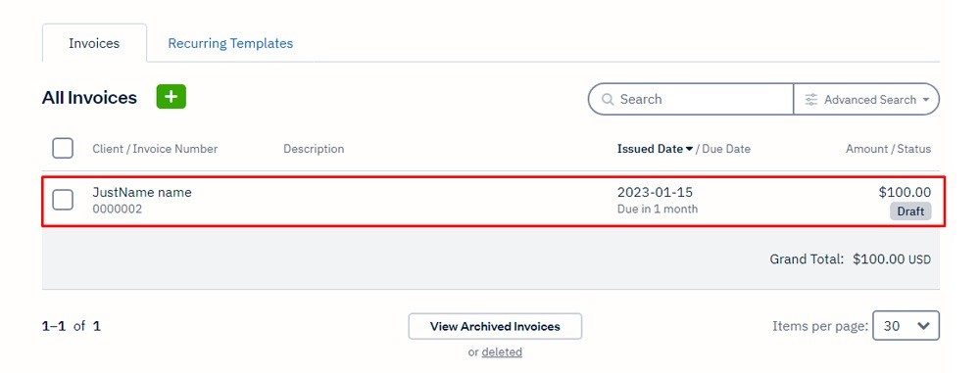Click the Amount / Status column header
The height and width of the screenshot is (373, 980).
(x=888, y=149)
